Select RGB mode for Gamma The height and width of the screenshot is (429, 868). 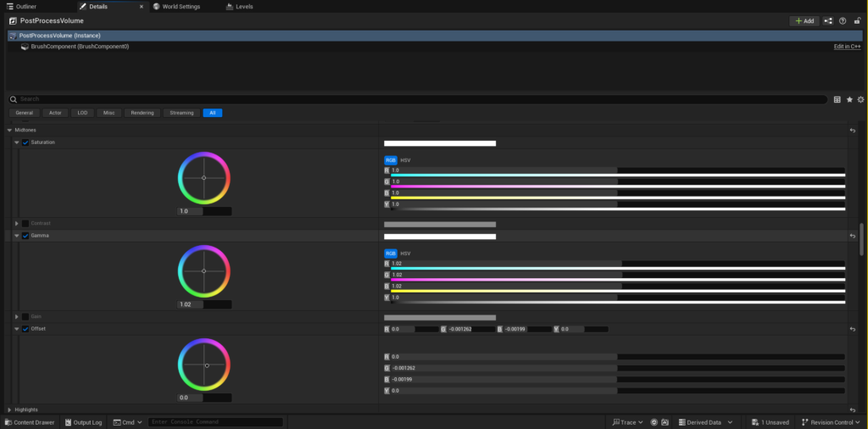[x=391, y=253]
